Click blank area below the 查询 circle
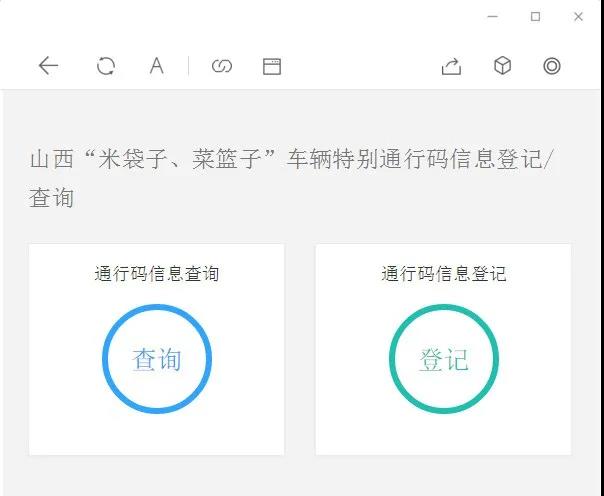The width and height of the screenshot is (604, 496). [157, 435]
